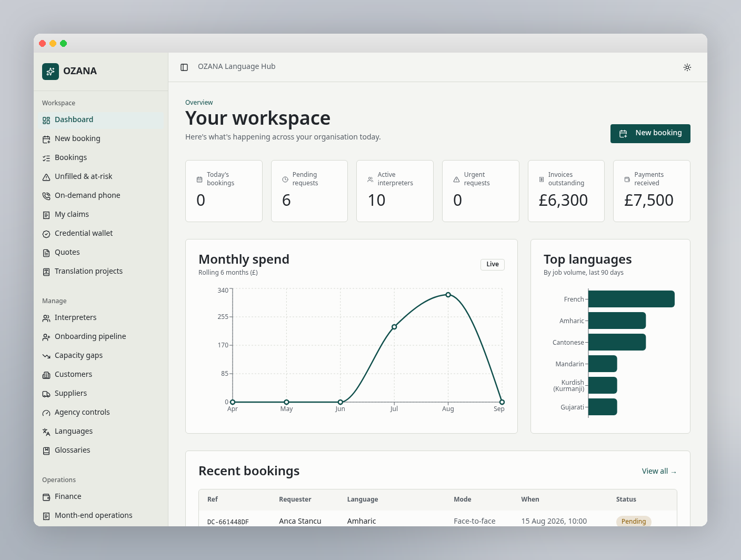This screenshot has height=560, width=741.
Task: Click the Language column header
Action: [363, 499]
